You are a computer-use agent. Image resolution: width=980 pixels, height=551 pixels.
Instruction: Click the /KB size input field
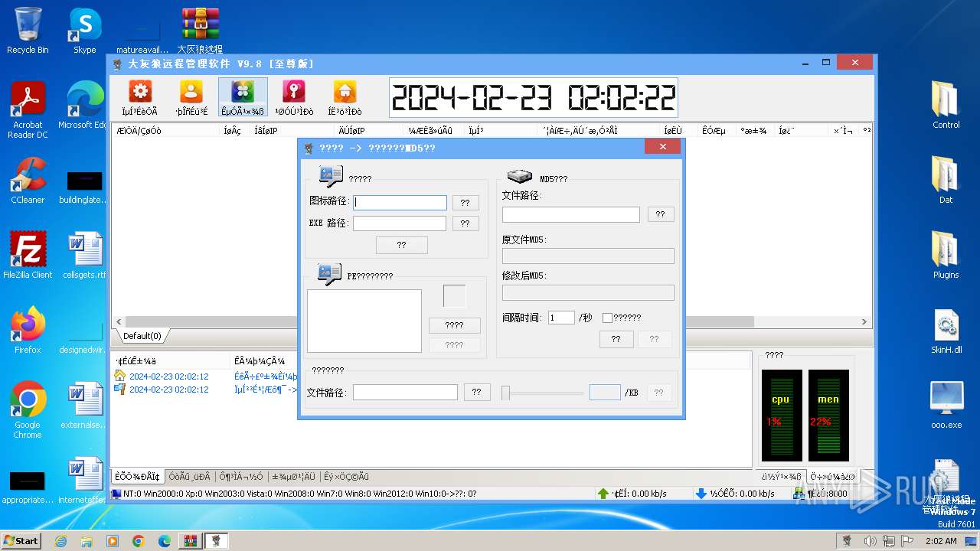605,392
